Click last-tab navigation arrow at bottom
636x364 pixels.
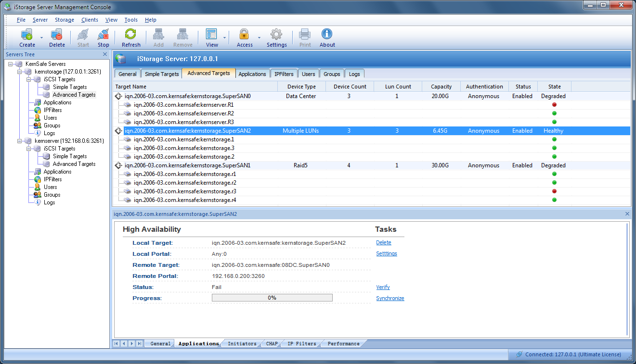tap(139, 343)
